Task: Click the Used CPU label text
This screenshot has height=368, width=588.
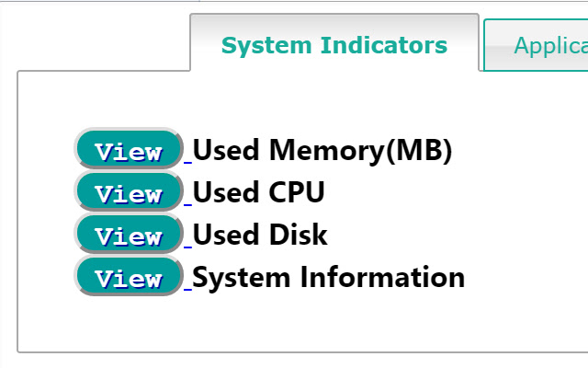Action: (258, 193)
